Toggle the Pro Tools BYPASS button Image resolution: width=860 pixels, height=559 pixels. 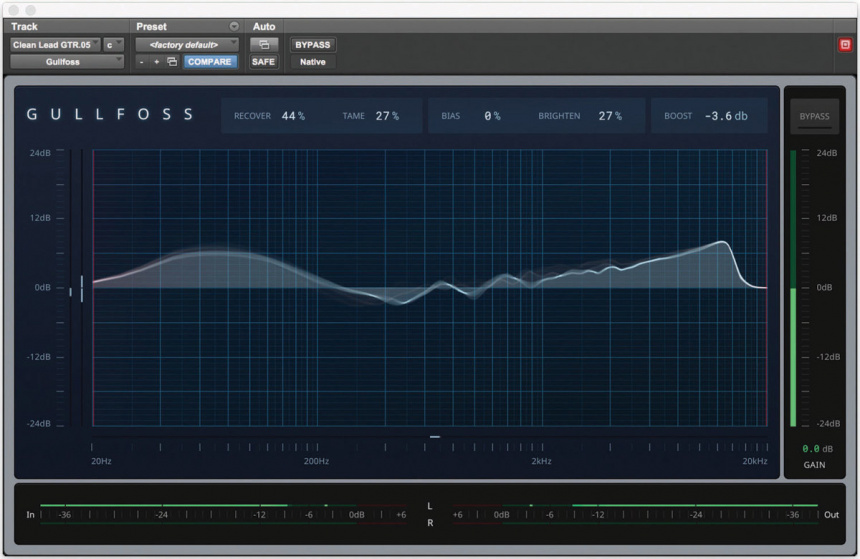coord(312,45)
